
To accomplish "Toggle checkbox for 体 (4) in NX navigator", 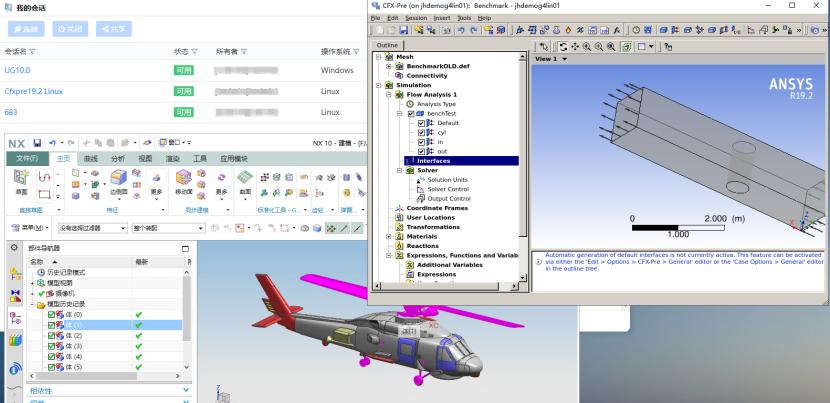I will tap(51, 356).
